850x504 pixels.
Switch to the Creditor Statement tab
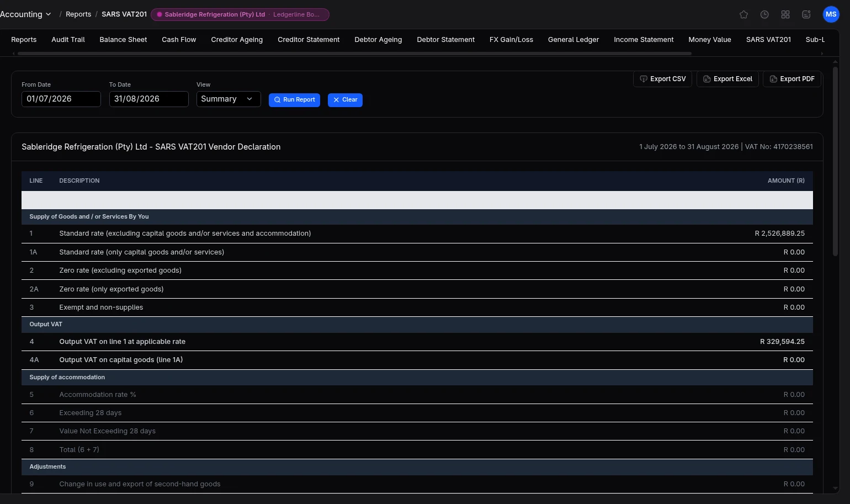[309, 40]
